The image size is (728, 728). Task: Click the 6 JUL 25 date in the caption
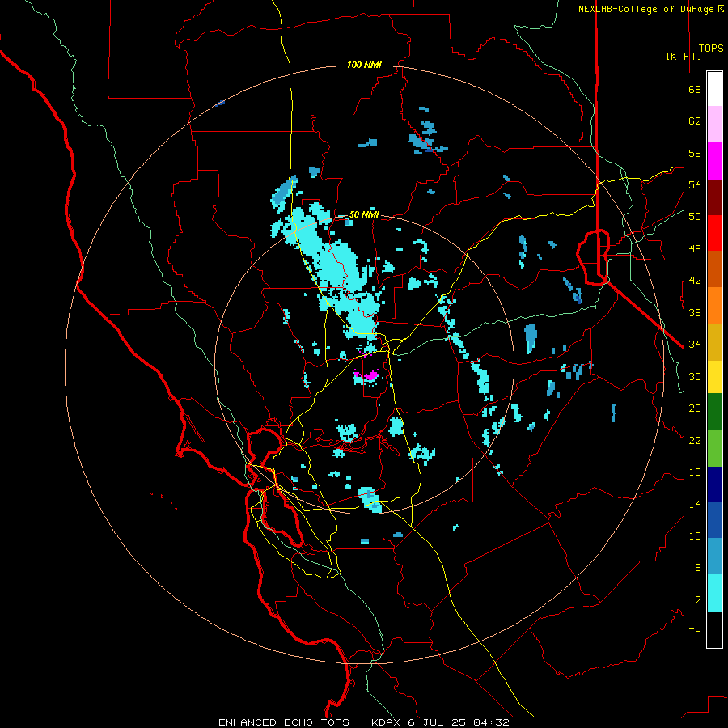click(438, 722)
